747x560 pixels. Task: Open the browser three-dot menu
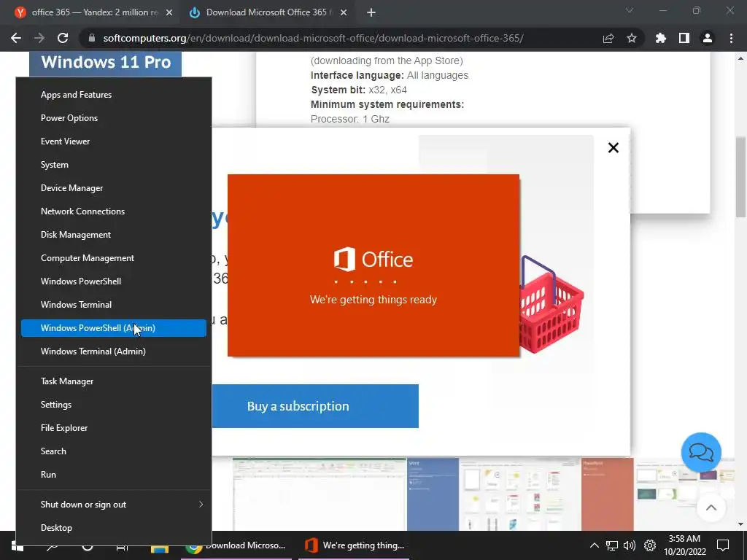(x=731, y=38)
